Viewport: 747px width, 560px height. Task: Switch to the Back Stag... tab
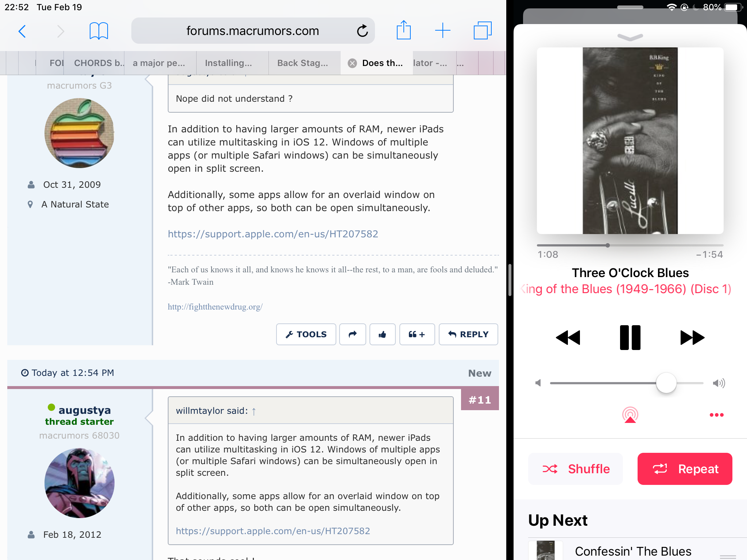click(x=303, y=63)
